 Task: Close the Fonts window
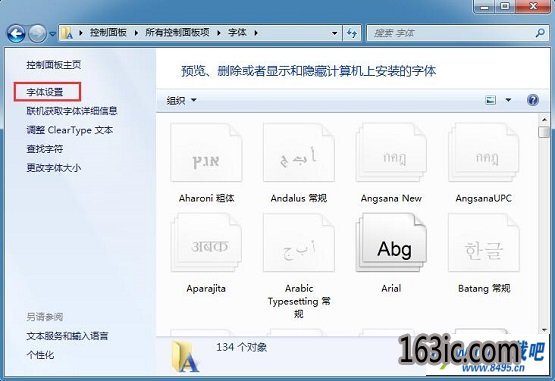click(x=534, y=6)
